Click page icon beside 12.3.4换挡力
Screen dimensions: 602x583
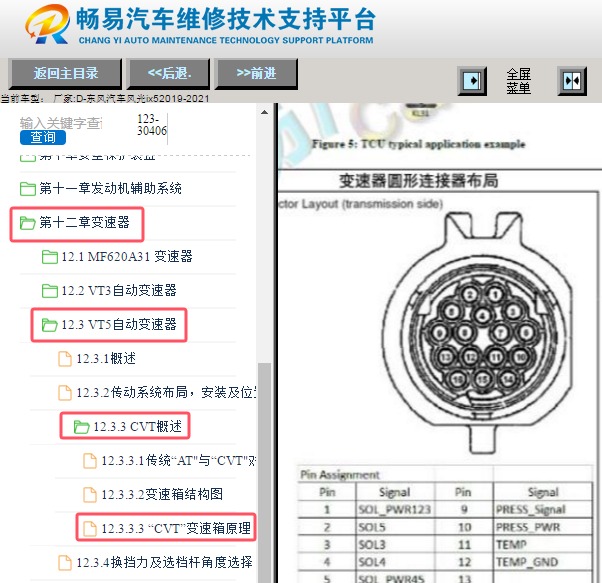[x=65, y=563]
